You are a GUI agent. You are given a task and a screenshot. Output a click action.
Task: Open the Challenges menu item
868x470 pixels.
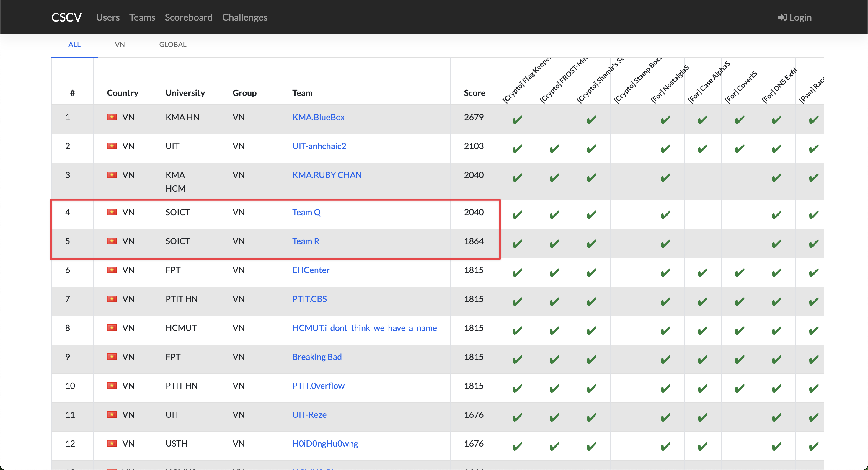(245, 17)
